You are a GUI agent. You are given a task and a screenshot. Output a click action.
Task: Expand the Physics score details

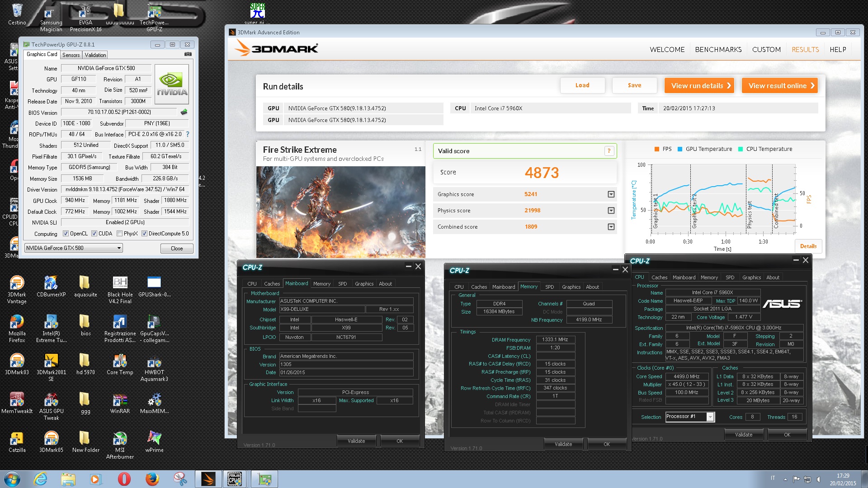611,211
